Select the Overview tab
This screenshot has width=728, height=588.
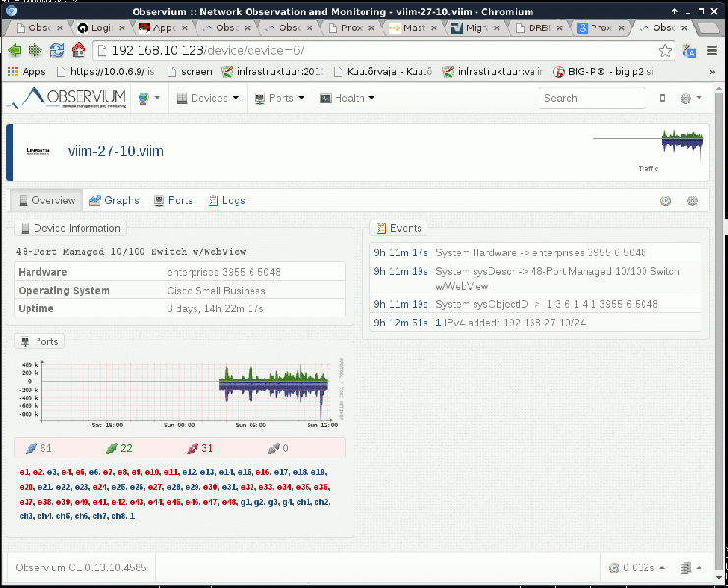click(x=46, y=201)
